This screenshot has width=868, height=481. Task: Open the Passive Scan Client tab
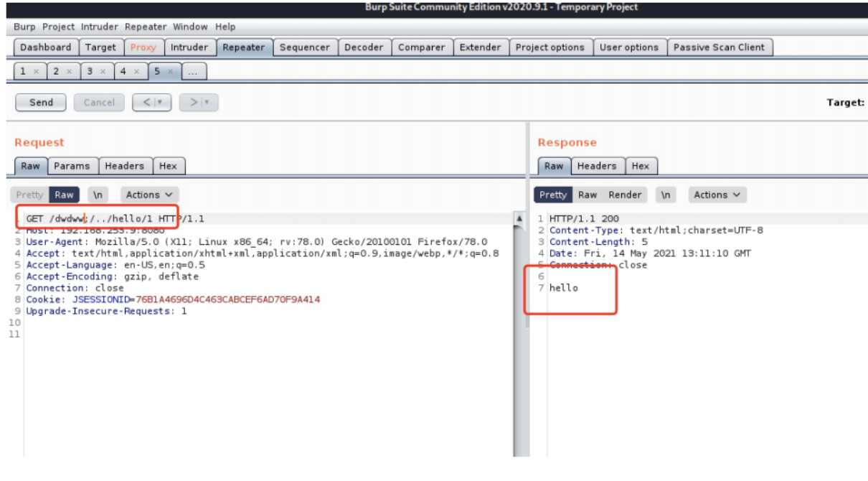pos(720,47)
